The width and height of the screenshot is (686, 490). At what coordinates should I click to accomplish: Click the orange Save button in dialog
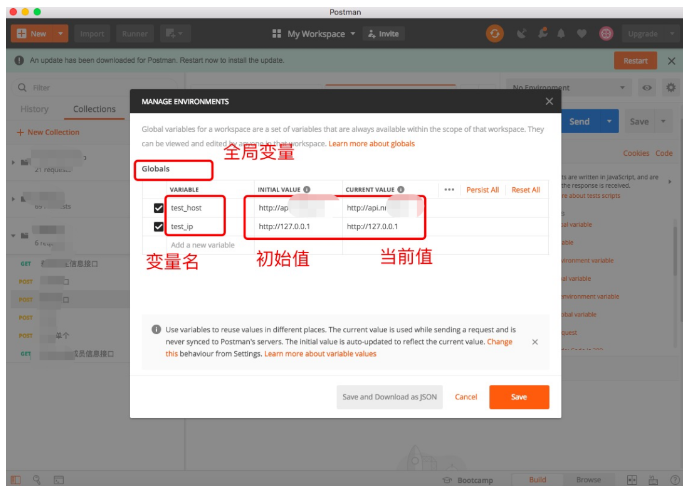519,397
